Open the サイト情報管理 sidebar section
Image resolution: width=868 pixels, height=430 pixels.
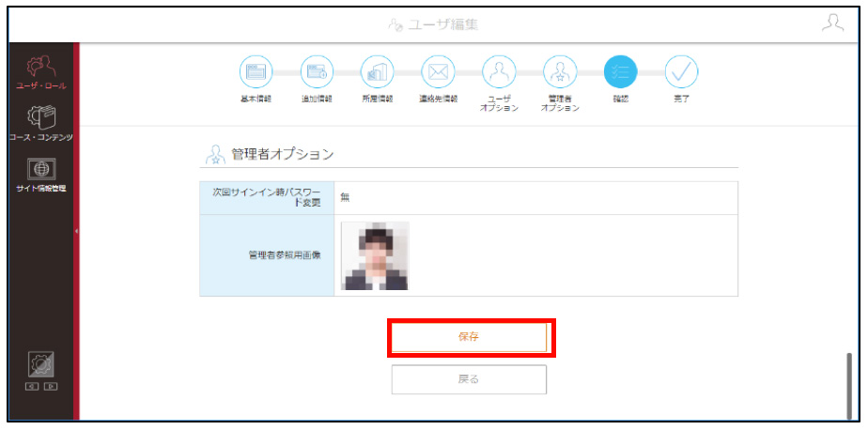41,175
